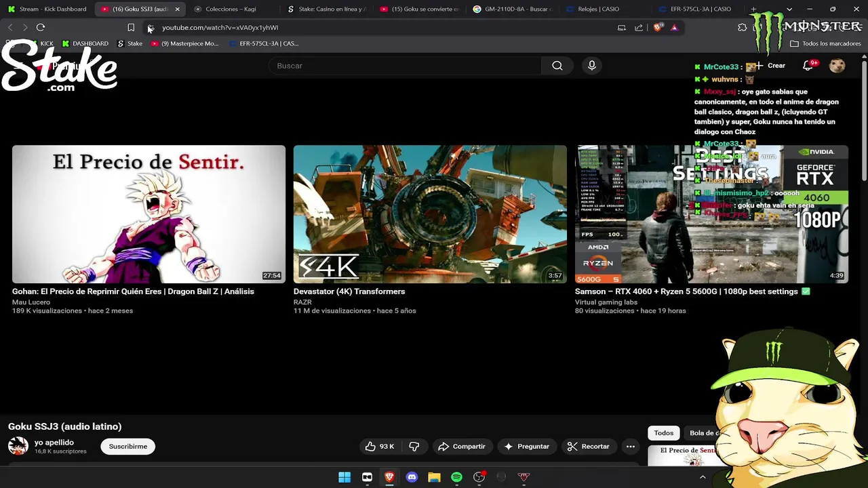The width and height of the screenshot is (868, 488).
Task: Go back with the browser back arrow
Action: point(10,27)
